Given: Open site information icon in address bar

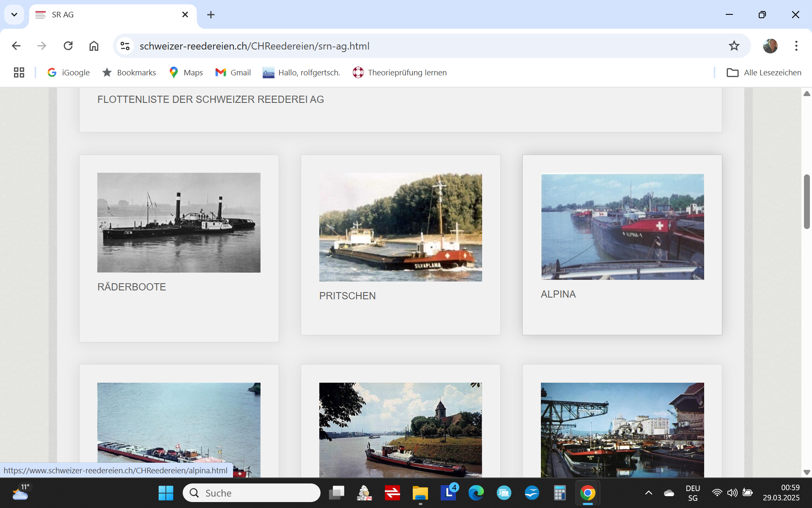Looking at the screenshot, I should pyautogui.click(x=125, y=46).
